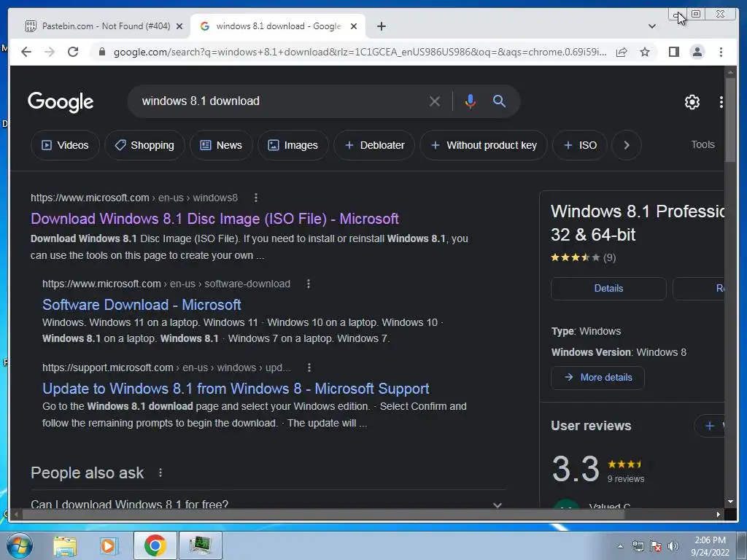Open options for support.microsoft.com result
This screenshot has height=560, width=747.
pos(309,367)
